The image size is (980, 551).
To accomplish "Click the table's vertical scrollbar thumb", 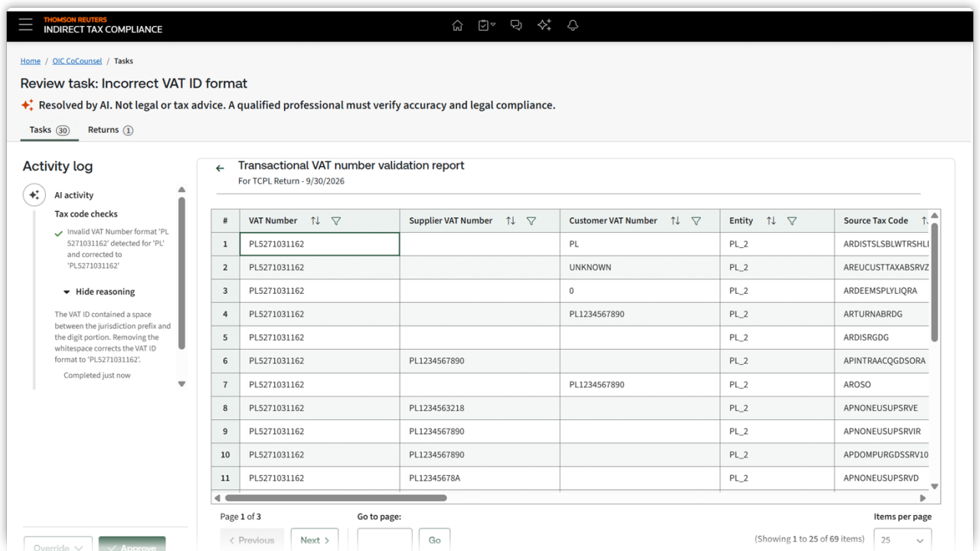I will pos(934,282).
